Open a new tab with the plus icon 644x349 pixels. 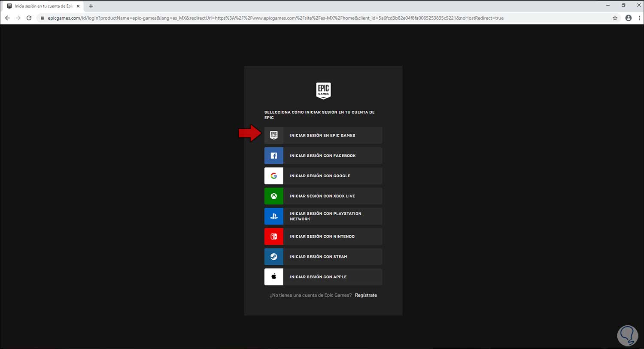[x=91, y=6]
